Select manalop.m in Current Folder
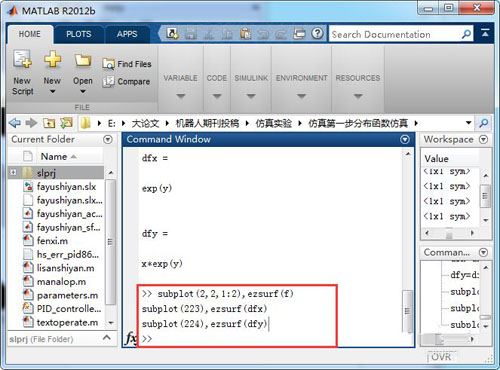 pos(61,282)
